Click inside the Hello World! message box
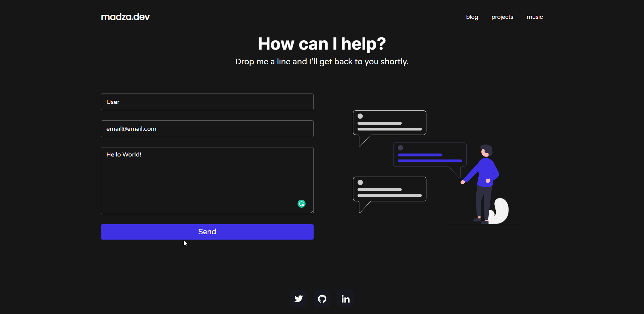Image resolution: width=644 pixels, height=314 pixels. point(207,181)
